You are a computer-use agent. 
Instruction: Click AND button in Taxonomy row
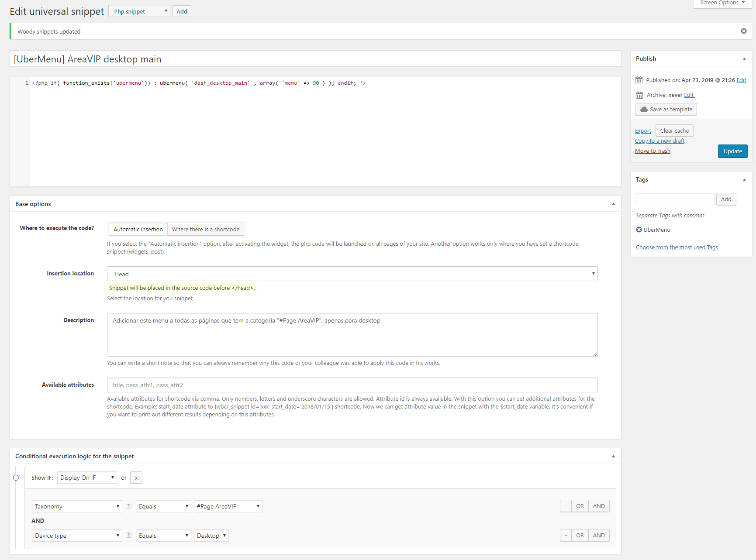599,506
